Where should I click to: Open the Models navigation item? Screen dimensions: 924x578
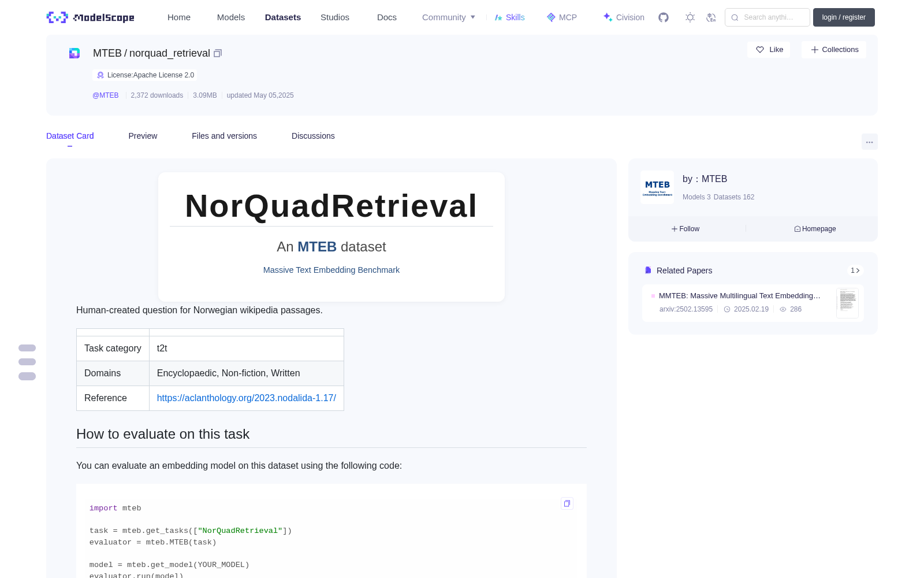231,17
